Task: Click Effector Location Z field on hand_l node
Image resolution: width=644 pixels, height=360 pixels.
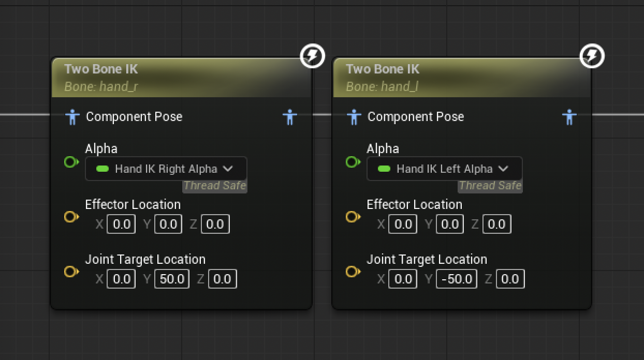Action: click(x=497, y=224)
